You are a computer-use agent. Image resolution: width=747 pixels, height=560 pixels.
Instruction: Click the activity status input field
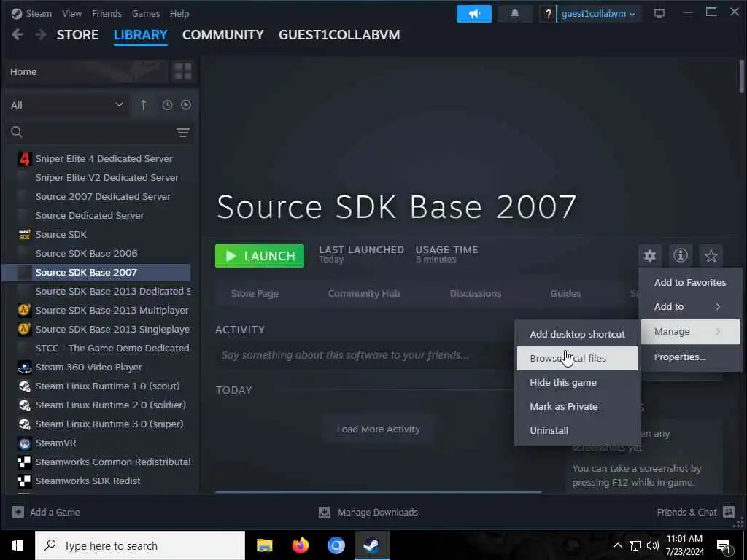pyautogui.click(x=365, y=355)
